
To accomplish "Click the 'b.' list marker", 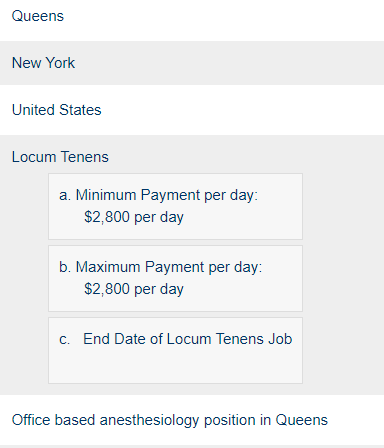I will 65,267.
